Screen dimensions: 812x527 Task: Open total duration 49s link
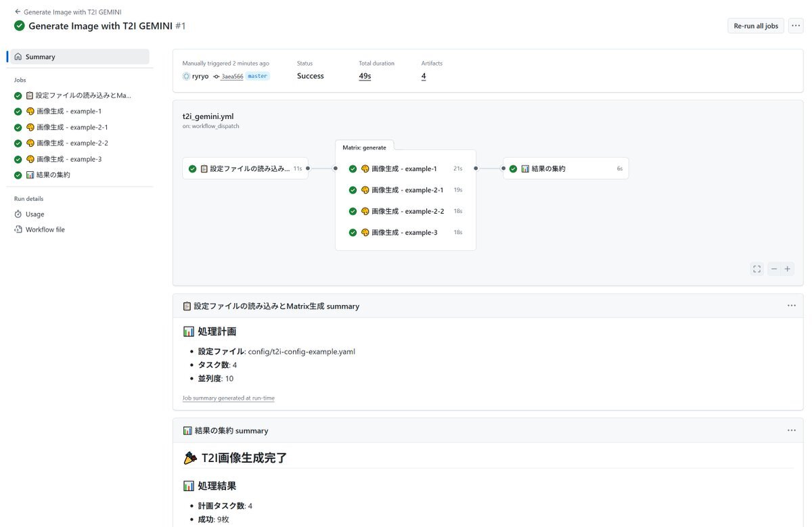(x=365, y=76)
